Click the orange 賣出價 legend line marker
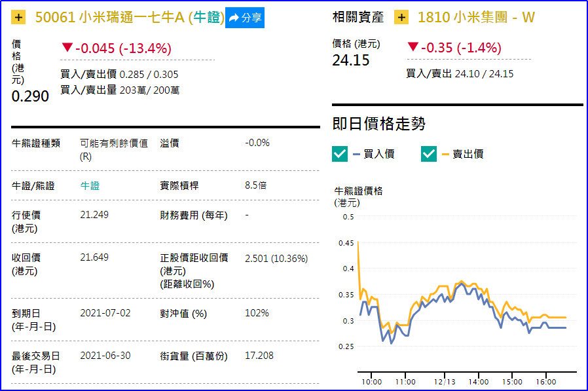This screenshot has width=588, height=391. tap(445, 154)
